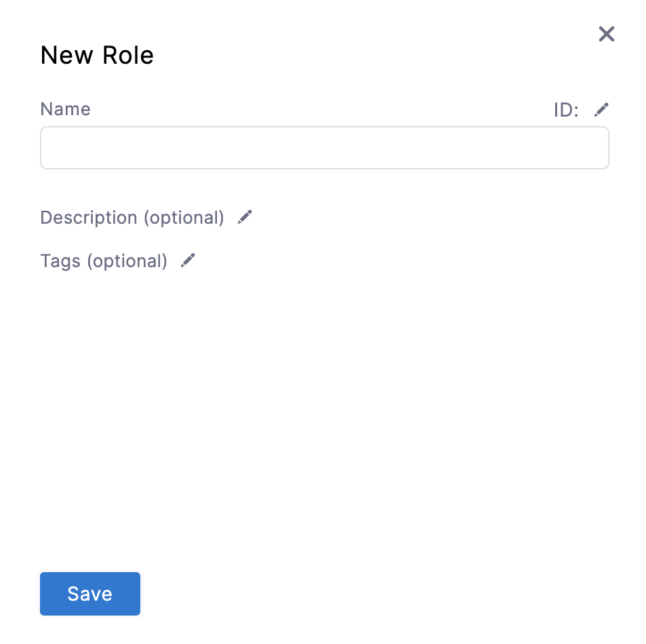The height and width of the screenshot is (644, 646).
Task: Edit the role ID with pencil icon
Action: click(x=601, y=110)
